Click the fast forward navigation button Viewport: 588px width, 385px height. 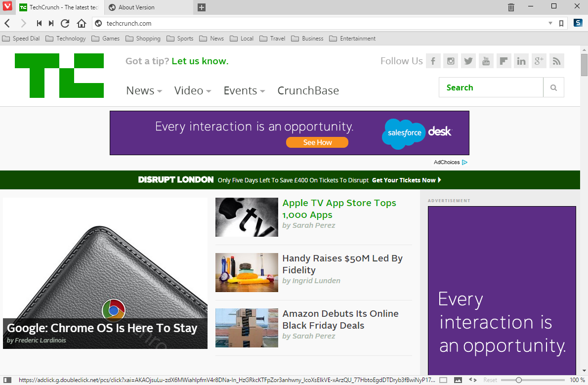51,23
